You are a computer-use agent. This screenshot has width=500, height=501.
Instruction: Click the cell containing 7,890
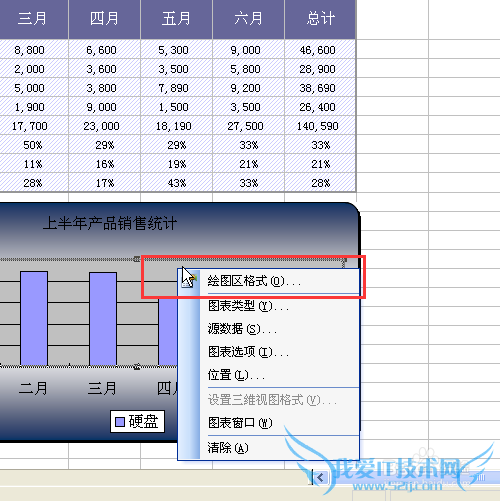(x=176, y=88)
